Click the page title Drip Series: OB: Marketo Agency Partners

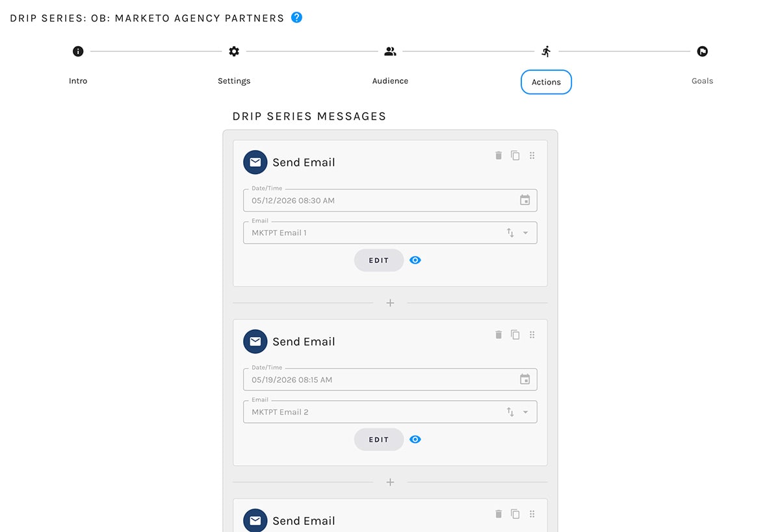pos(147,18)
